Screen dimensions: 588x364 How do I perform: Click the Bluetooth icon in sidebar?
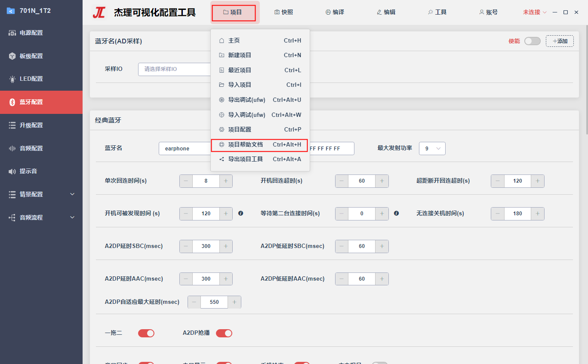(x=12, y=102)
